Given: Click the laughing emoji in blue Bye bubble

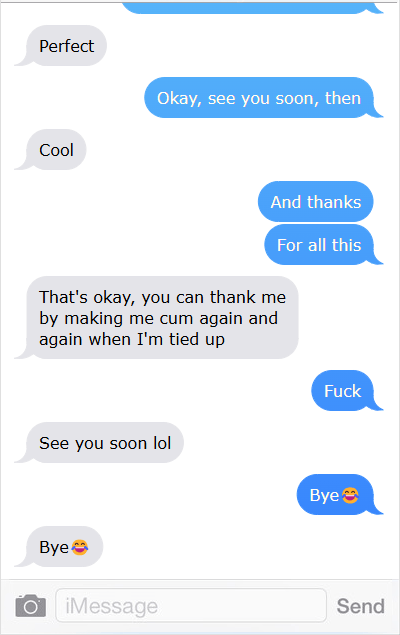Looking at the screenshot, I should coord(350,495).
